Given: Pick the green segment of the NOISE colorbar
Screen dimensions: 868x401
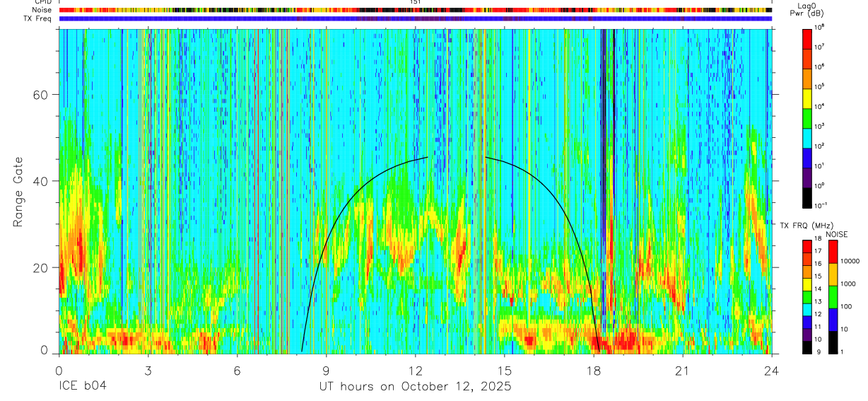Looking at the screenshot, I should tap(833, 297).
